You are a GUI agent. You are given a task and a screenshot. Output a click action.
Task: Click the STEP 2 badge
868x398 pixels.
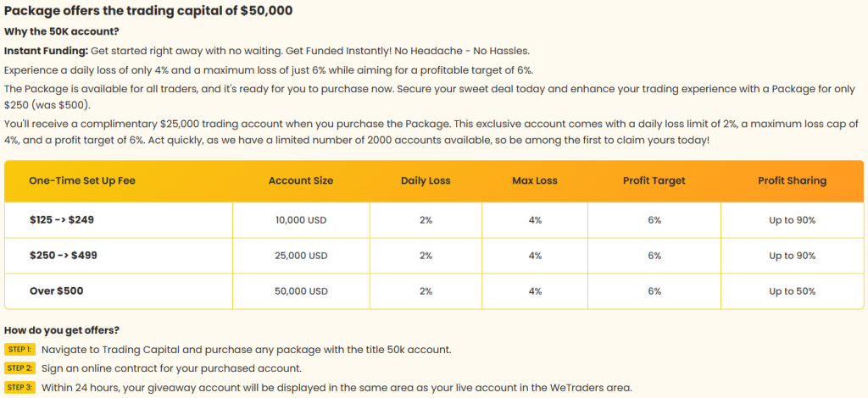[x=19, y=368]
